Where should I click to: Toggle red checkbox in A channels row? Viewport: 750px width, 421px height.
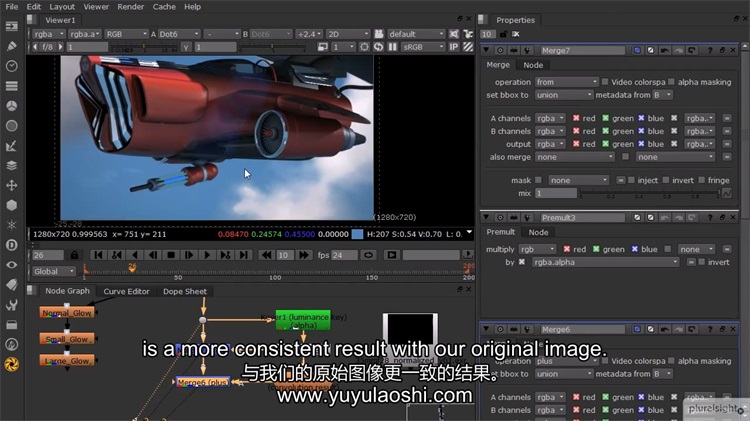tap(576, 118)
